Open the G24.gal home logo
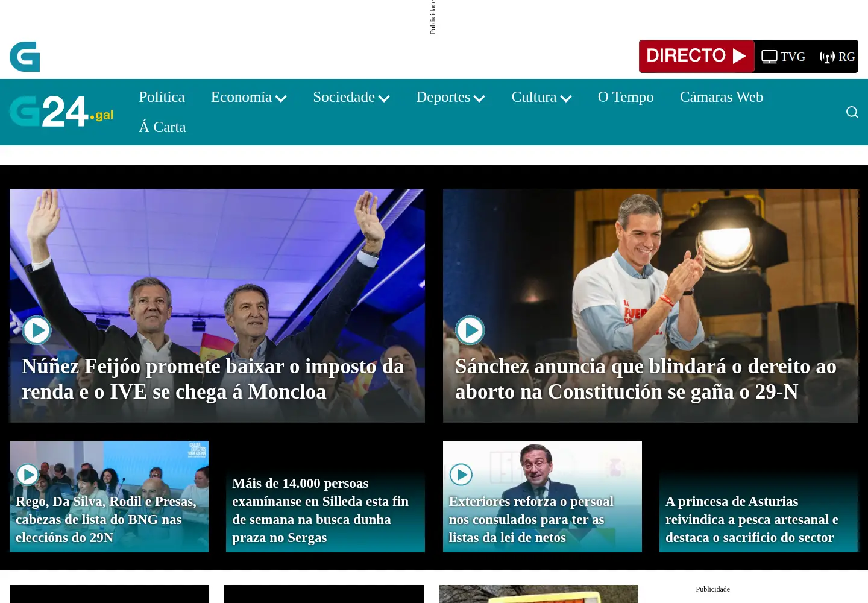The width and height of the screenshot is (868, 603). tap(61, 112)
